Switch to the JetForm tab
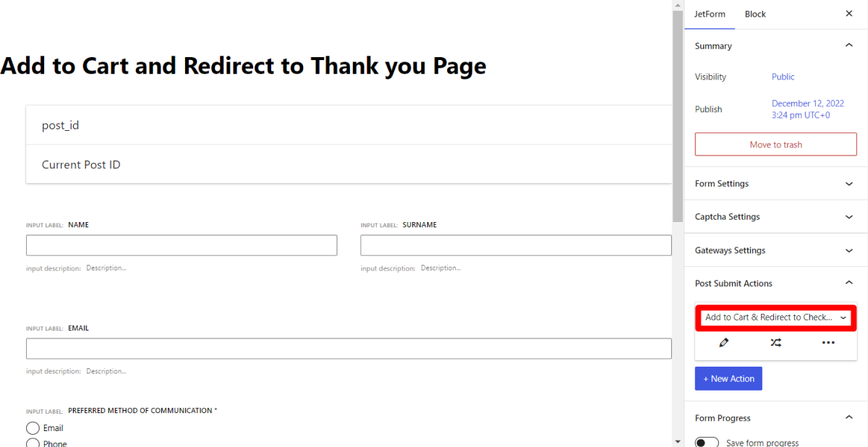Screen dimensions: 868x447 coord(710,14)
